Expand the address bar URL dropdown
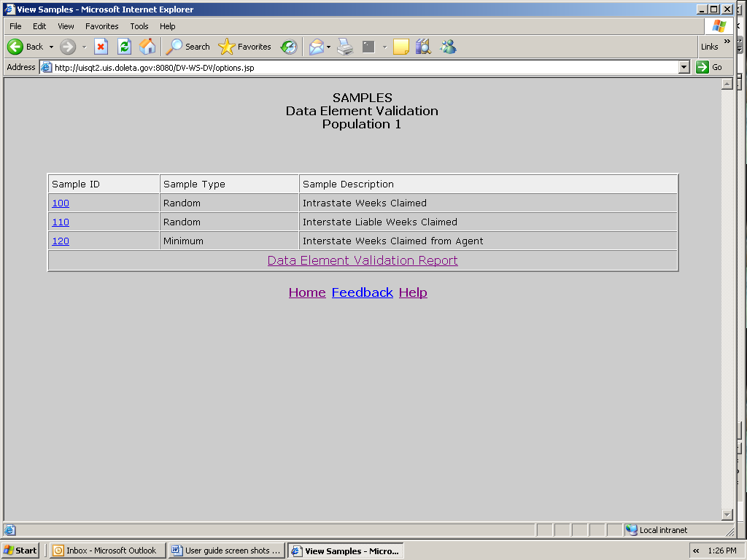Viewport: 747px width, 560px height. (x=684, y=67)
